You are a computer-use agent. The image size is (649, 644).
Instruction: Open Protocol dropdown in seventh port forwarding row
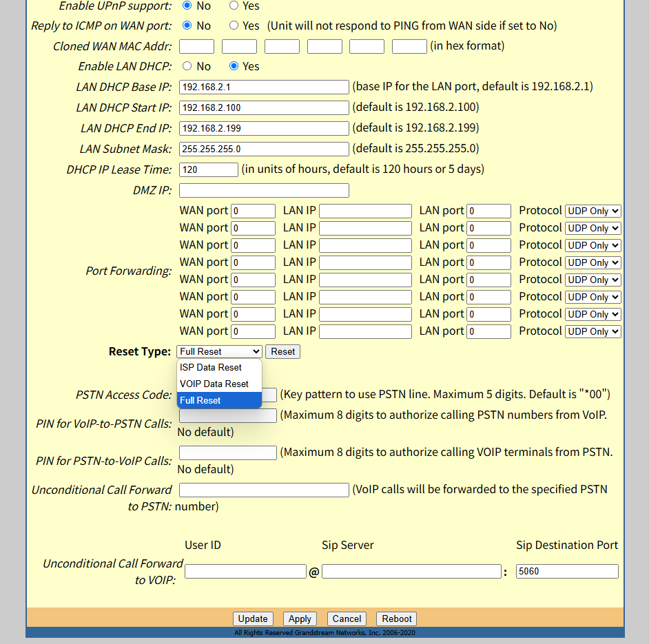pos(593,314)
